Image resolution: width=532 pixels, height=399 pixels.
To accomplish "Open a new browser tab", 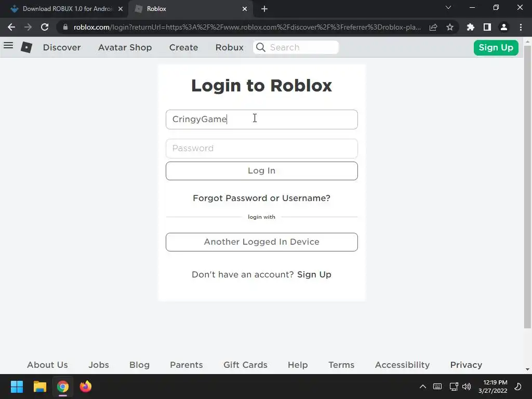I will tap(264, 9).
